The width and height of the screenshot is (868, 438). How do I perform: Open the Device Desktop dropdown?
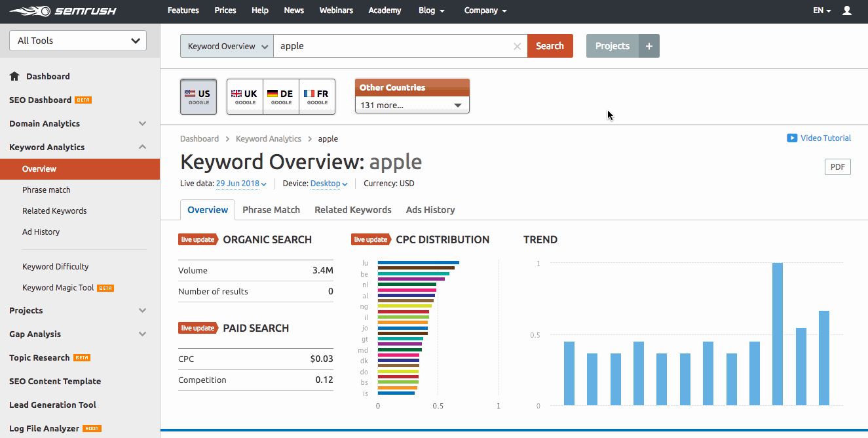(329, 184)
